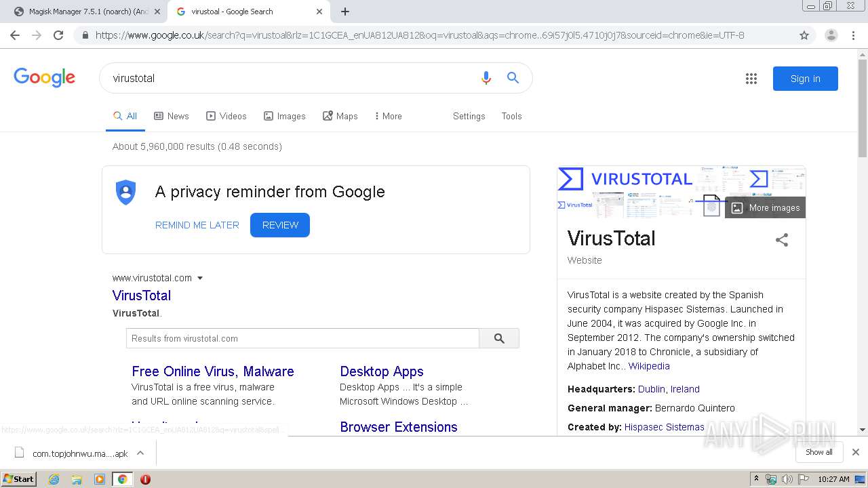
Task: Click the Google search text field
Action: tap(292, 78)
